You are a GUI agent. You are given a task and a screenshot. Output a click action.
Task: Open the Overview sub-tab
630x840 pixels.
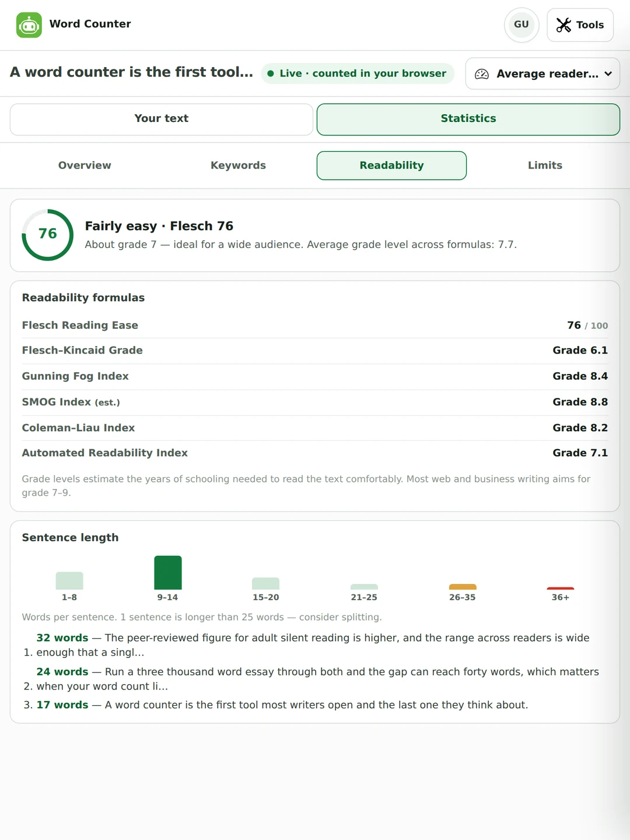[x=85, y=166]
